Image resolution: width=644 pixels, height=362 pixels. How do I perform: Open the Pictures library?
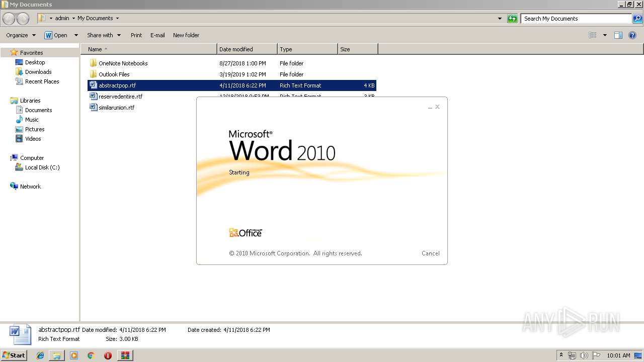(35, 129)
